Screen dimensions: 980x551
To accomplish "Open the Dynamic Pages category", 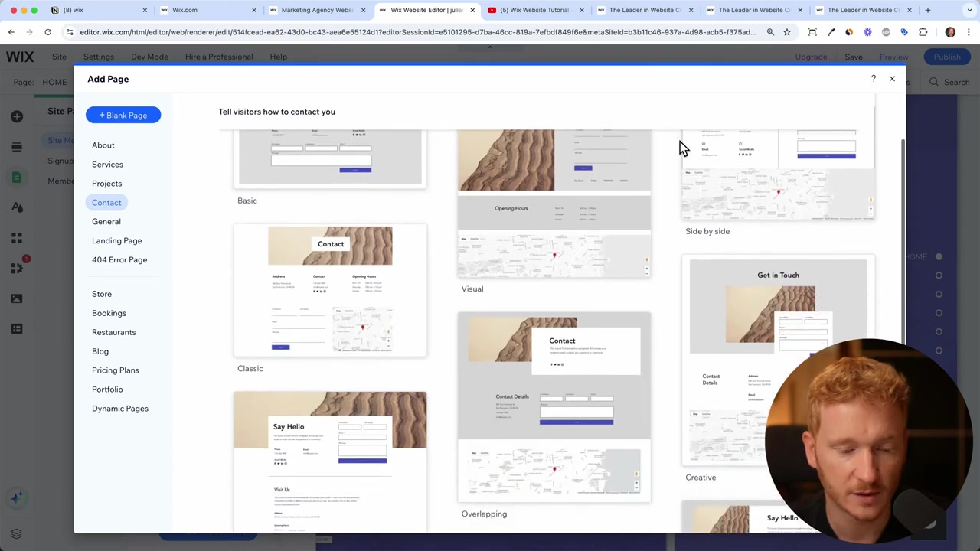I will (120, 409).
